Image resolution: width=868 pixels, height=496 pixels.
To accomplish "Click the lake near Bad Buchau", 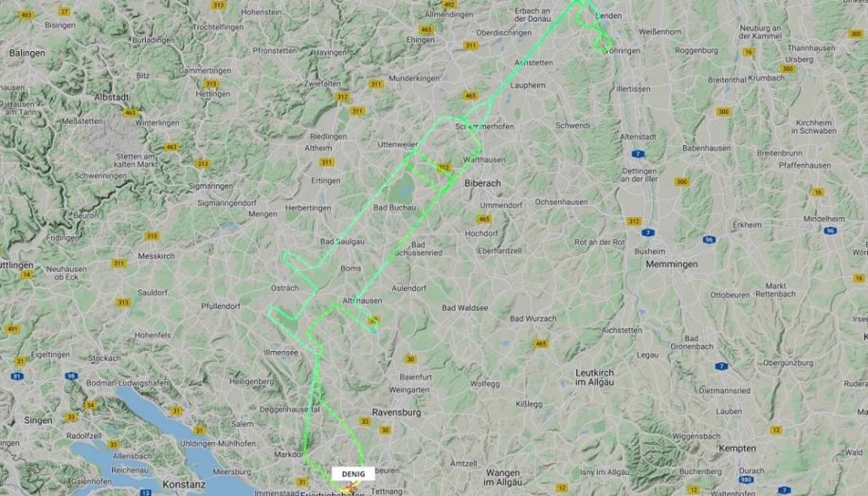I will tap(405, 192).
